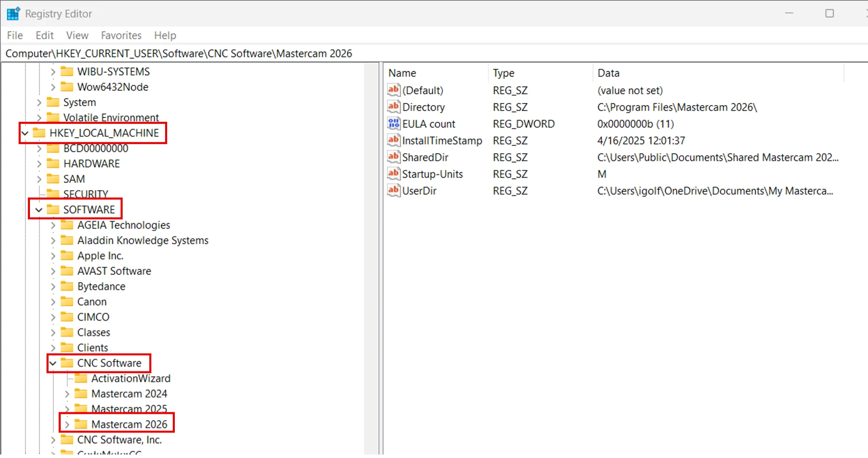Screen dimensions: 868x458
Task: Select the CIMCO folder icon
Action: [x=67, y=317]
